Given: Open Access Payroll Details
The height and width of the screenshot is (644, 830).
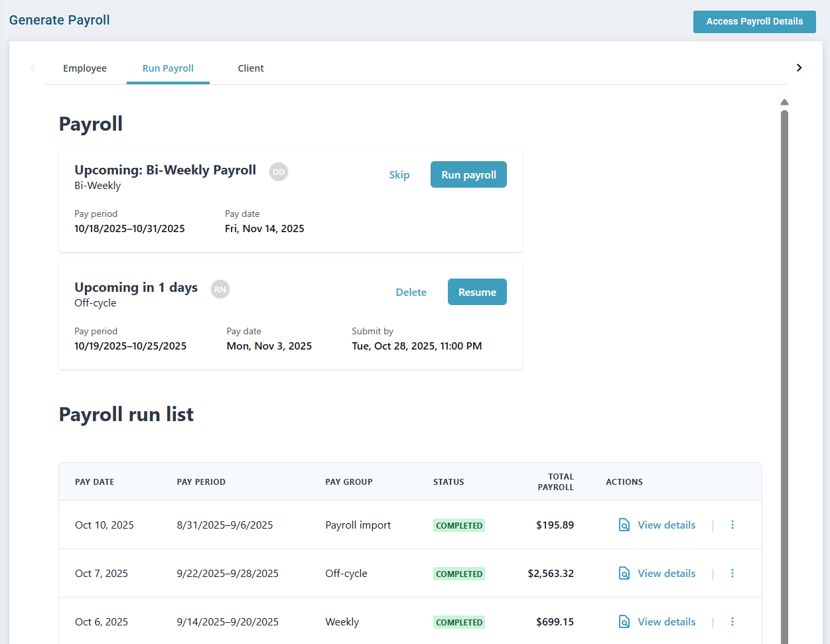Looking at the screenshot, I should click(x=754, y=21).
